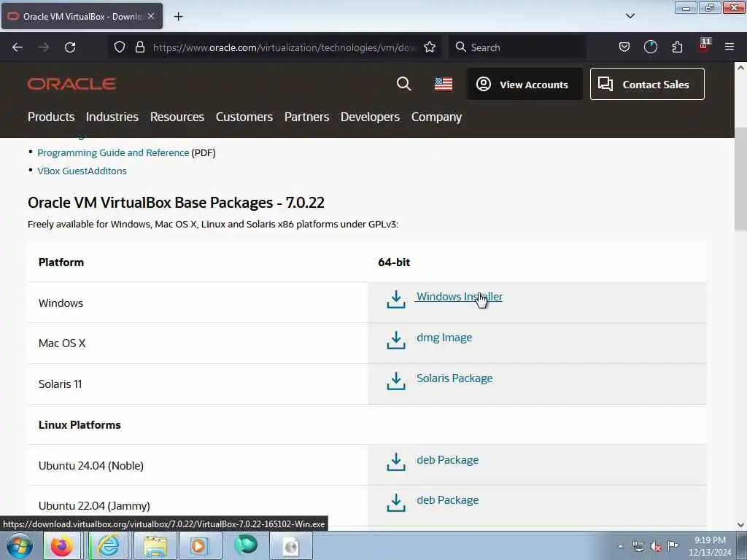
Task: Click the add-on icon with badge 11
Action: click(x=704, y=46)
